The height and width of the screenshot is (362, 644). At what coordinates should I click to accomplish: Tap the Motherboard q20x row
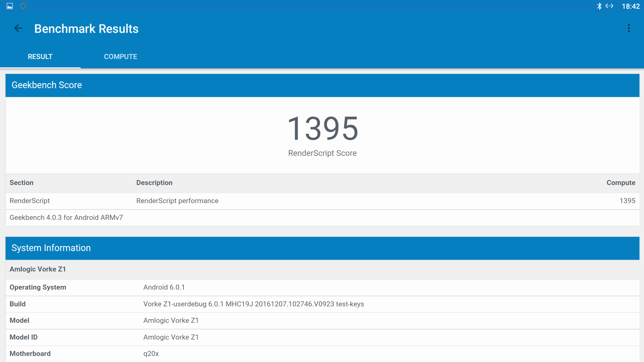point(151,354)
